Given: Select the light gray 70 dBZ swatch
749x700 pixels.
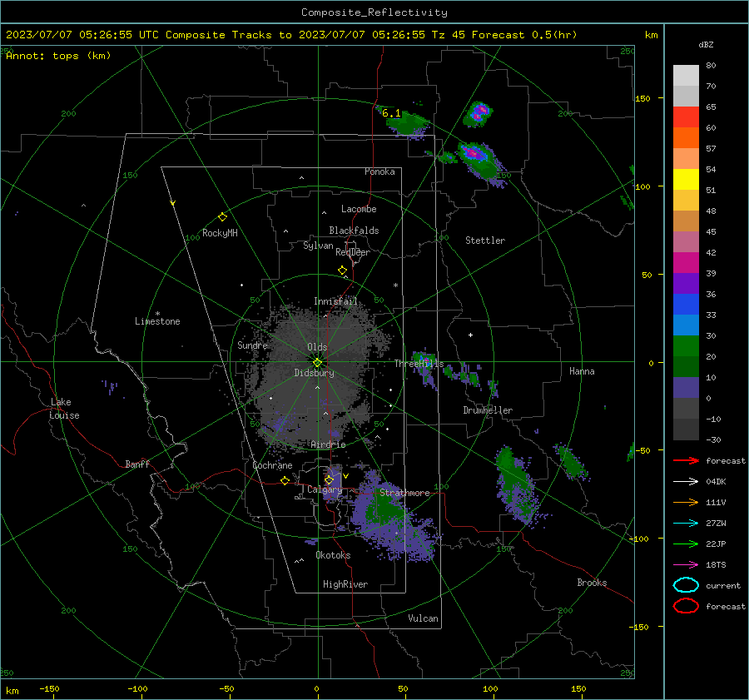Looking at the screenshot, I should [686, 76].
